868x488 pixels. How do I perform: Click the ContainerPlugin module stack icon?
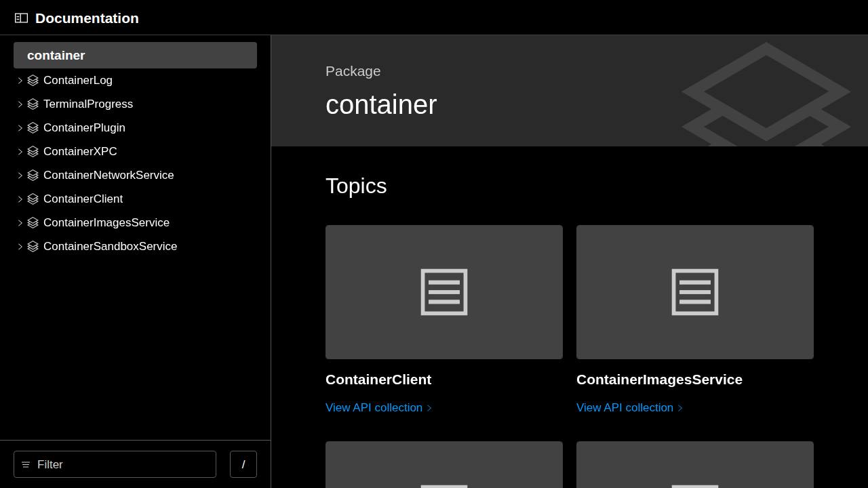[33, 127]
